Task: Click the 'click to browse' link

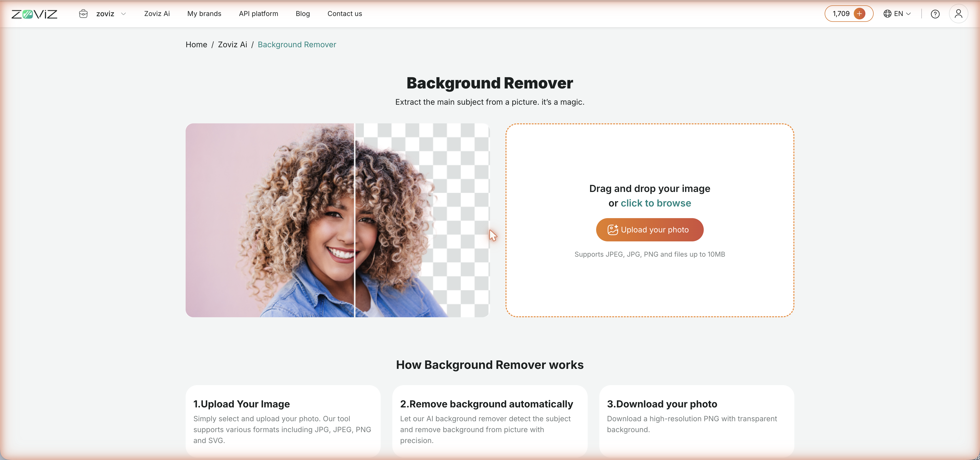Action: [x=656, y=203]
